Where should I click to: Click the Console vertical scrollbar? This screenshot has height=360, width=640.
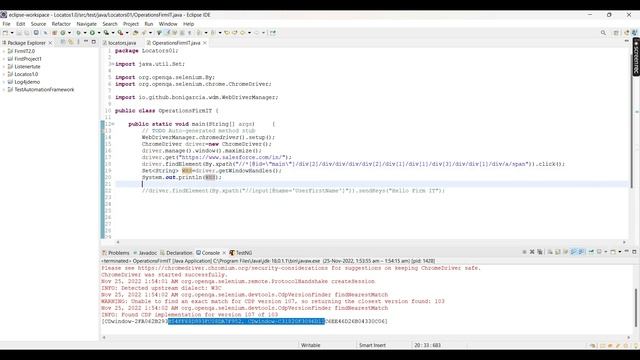click(636, 307)
